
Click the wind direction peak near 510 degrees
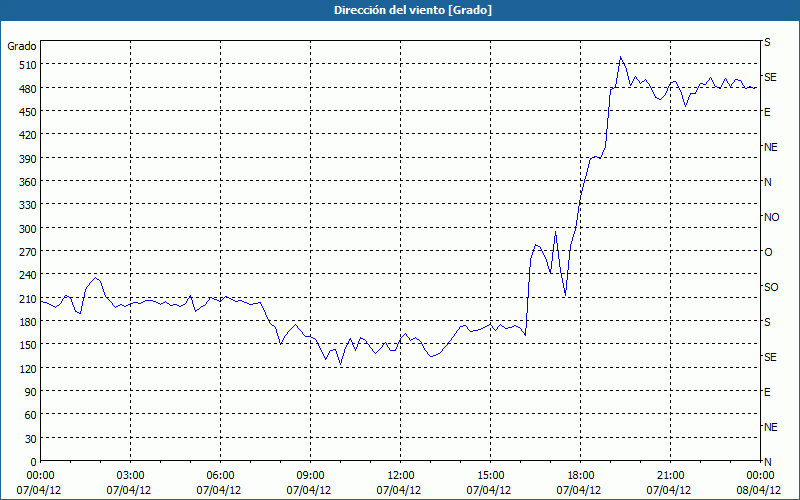[x=620, y=57]
